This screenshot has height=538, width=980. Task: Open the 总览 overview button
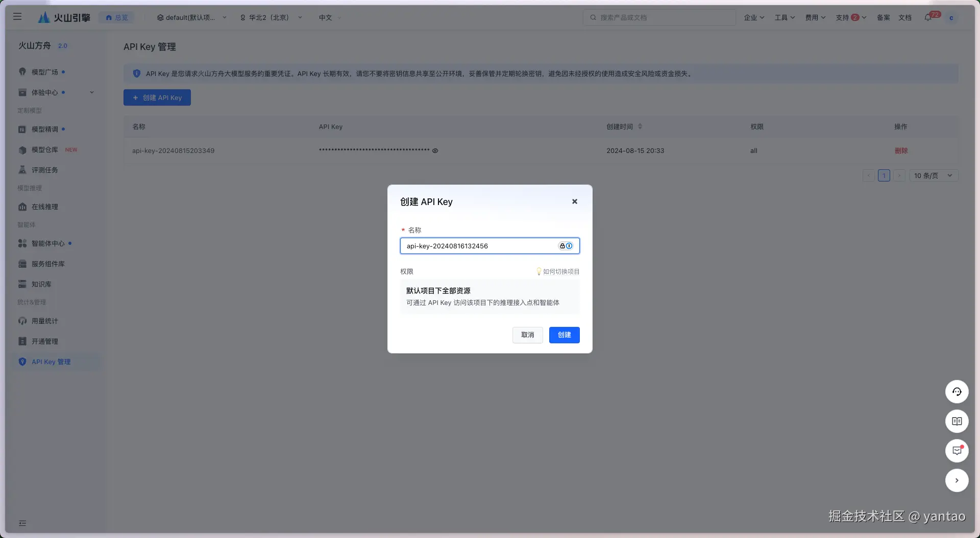pos(117,18)
